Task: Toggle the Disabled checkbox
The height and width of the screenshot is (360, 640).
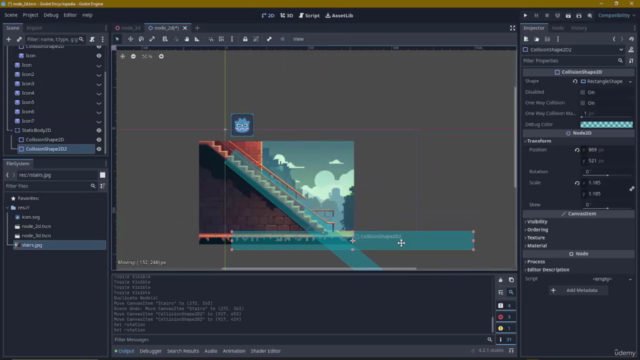Action: click(x=582, y=92)
